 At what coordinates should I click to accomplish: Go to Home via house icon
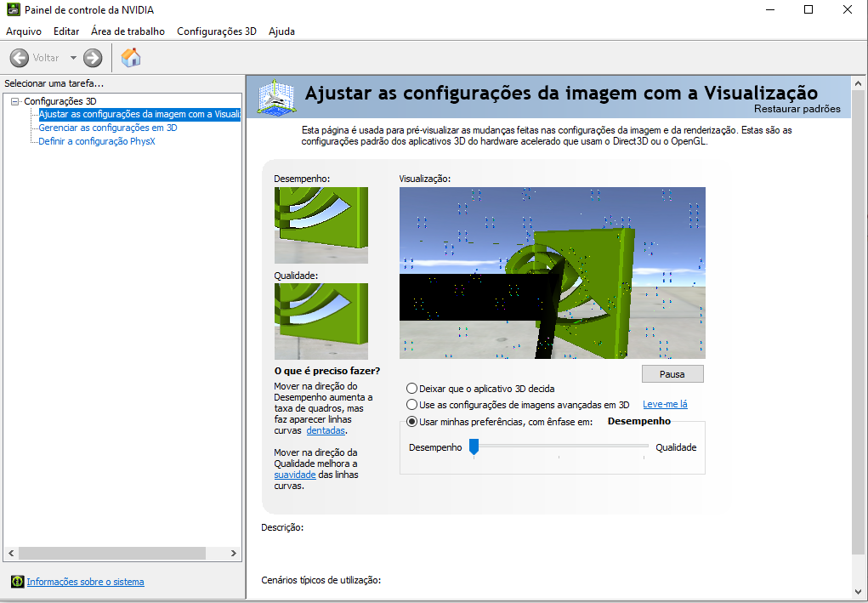pyautogui.click(x=131, y=58)
